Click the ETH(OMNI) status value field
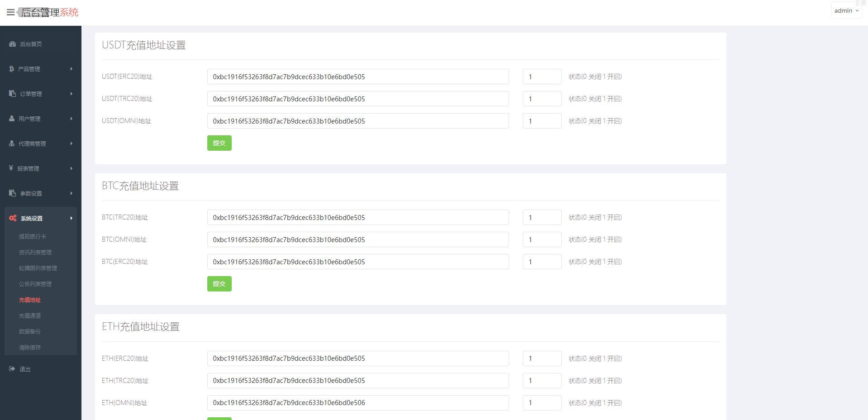The height and width of the screenshot is (420, 868). coord(542,403)
